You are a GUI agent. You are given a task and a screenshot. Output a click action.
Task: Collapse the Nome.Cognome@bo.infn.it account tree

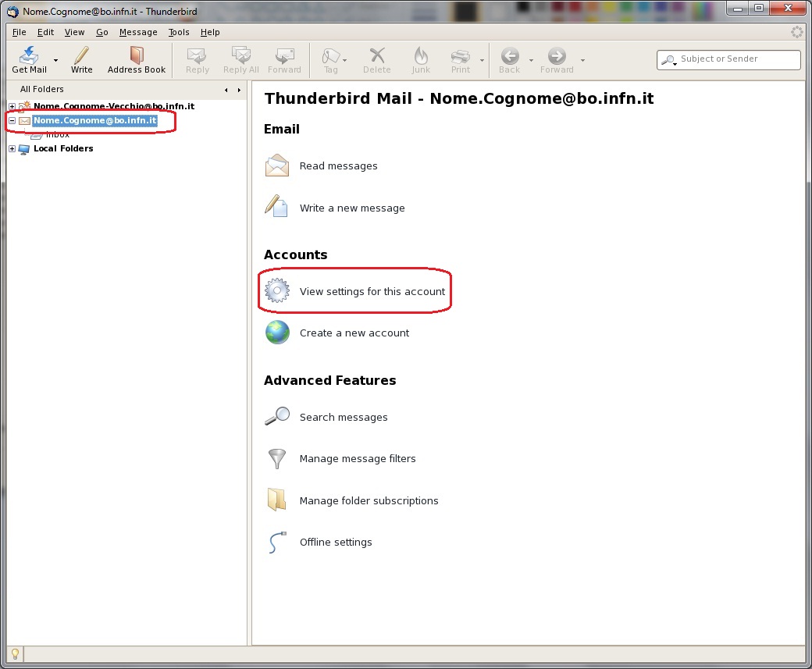pos(12,120)
